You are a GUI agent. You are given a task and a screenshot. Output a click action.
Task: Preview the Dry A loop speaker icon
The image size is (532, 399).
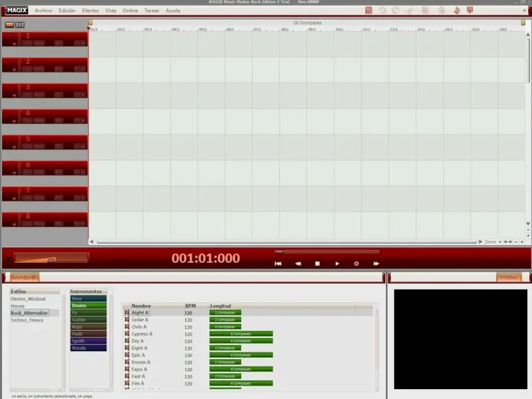pos(127,341)
